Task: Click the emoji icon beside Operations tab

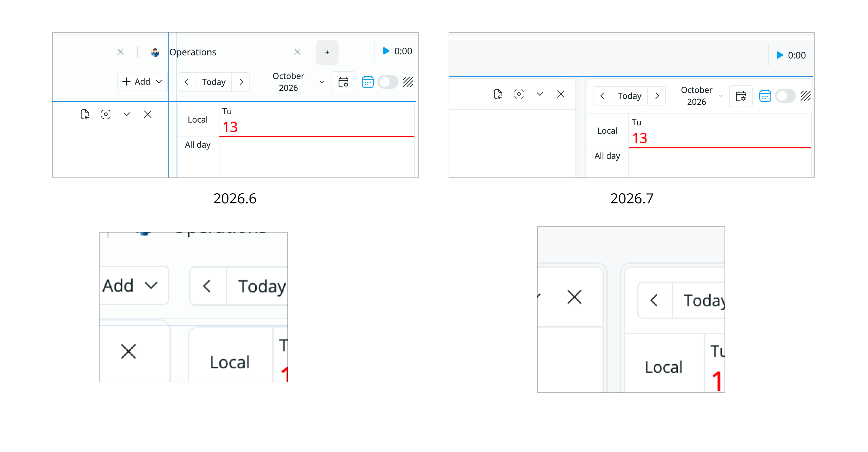Action: (155, 52)
